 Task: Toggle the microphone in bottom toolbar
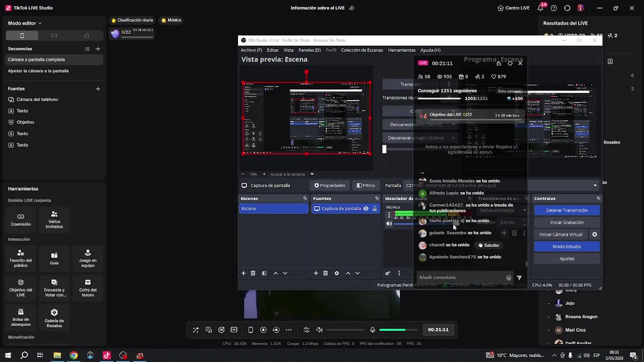point(372,330)
